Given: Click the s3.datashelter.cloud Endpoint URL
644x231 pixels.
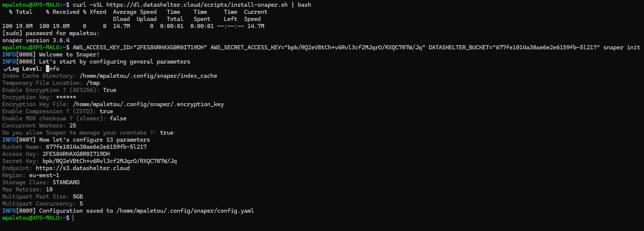Looking at the screenshot, I should (82, 168).
